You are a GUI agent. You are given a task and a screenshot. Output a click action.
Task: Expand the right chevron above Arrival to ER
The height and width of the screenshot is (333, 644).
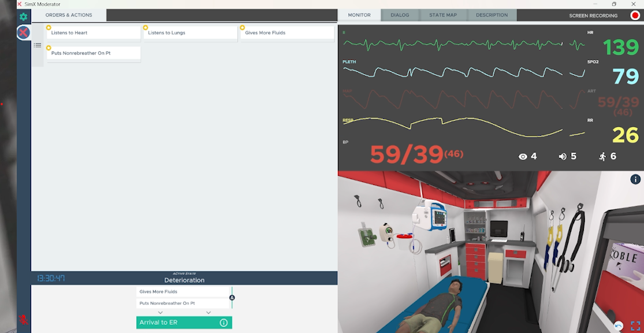coord(209,313)
